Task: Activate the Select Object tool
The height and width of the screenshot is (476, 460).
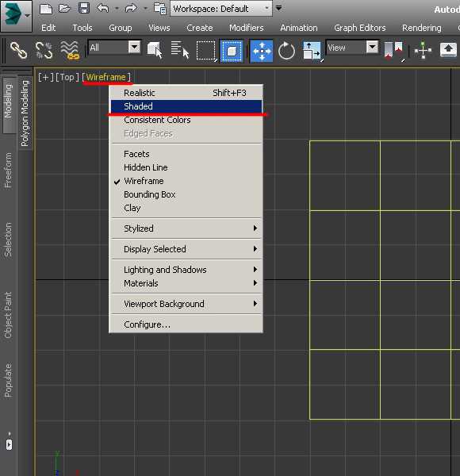Action: 155,50
